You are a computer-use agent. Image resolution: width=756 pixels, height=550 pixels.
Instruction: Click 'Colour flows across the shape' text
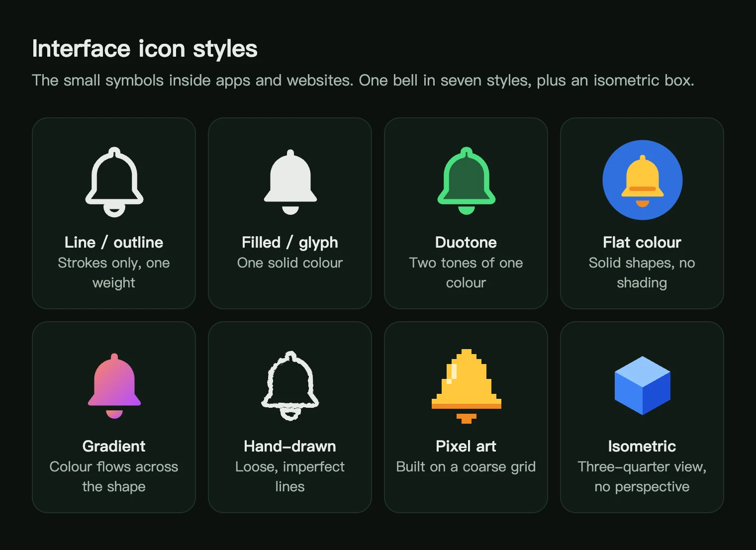pos(114,476)
